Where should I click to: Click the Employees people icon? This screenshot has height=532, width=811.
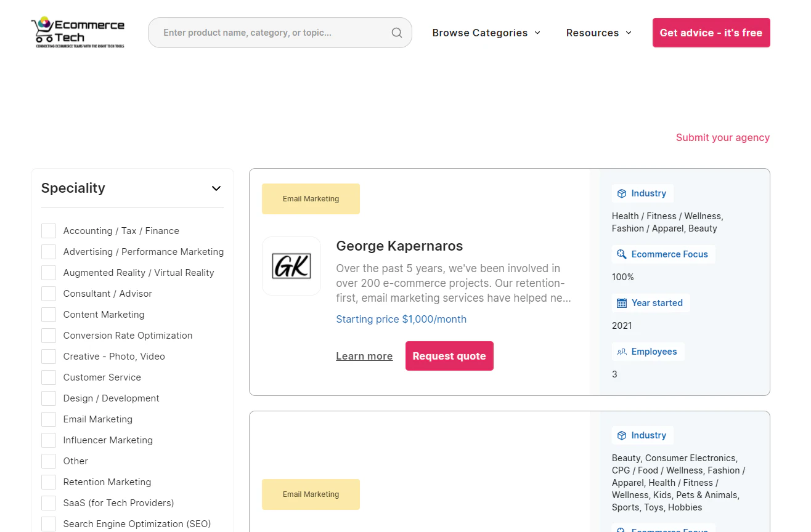(622, 352)
